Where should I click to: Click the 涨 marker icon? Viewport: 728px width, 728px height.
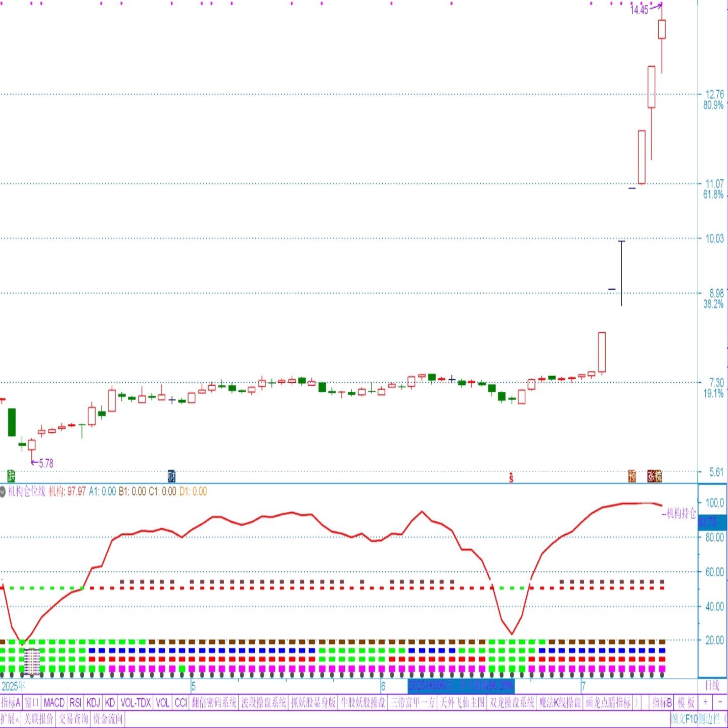[651, 476]
